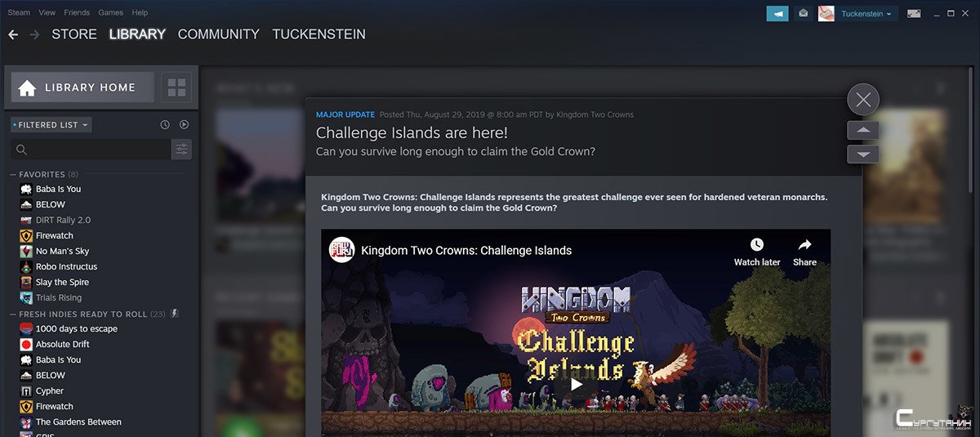Click the LIBRARY HOME button

click(82, 87)
